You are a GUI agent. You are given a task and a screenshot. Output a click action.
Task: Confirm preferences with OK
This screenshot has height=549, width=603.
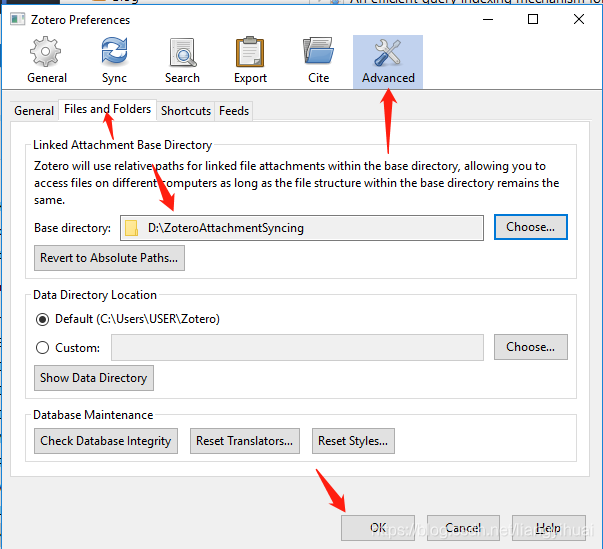(378, 528)
